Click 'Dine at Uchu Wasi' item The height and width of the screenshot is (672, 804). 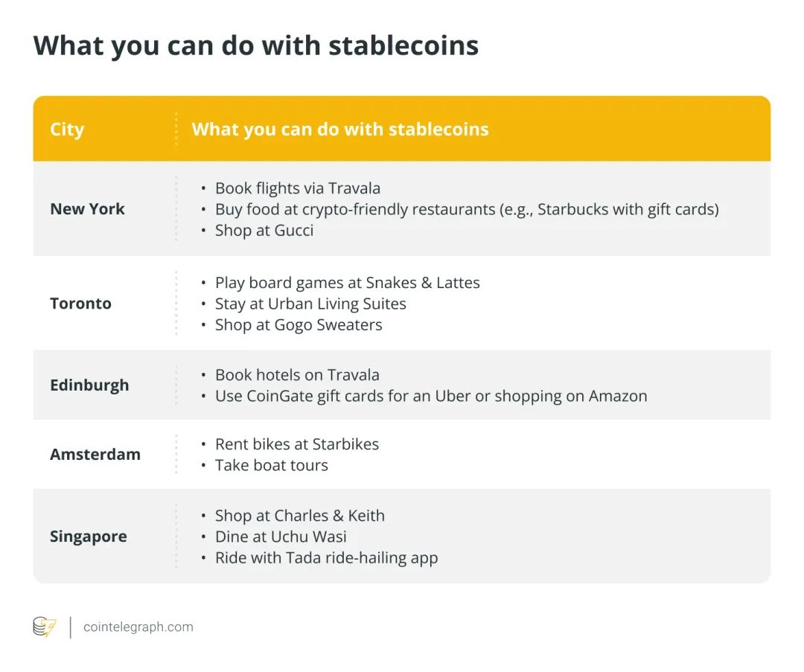point(281,537)
